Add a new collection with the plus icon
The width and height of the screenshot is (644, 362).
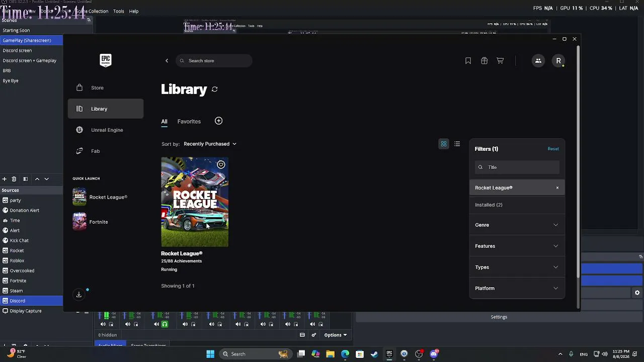click(x=218, y=121)
